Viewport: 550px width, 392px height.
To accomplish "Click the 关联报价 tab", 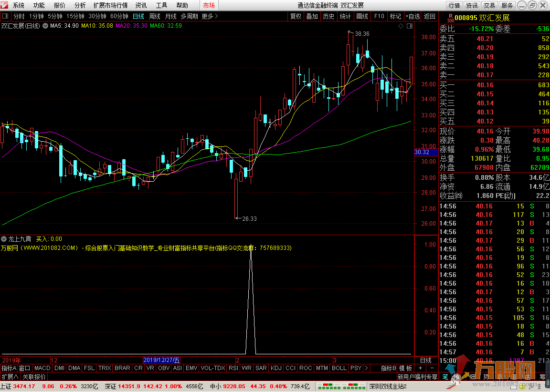I will click(34, 377).
